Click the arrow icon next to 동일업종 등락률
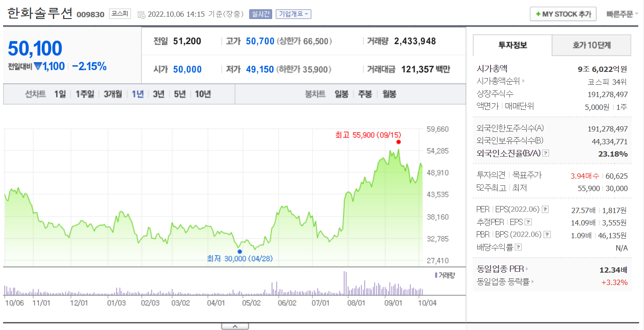644x330 pixels. [x=533, y=281]
